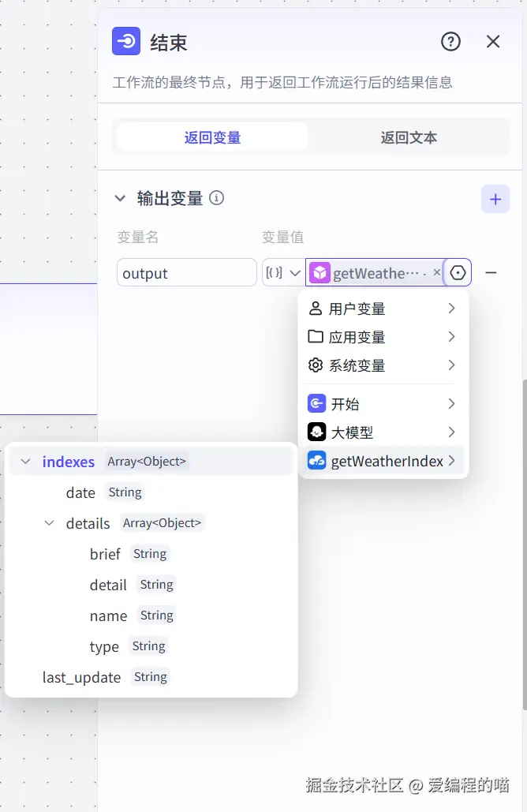The width and height of the screenshot is (527, 812).
Task: Click the End node icon beside 结束
Action: (x=125, y=41)
